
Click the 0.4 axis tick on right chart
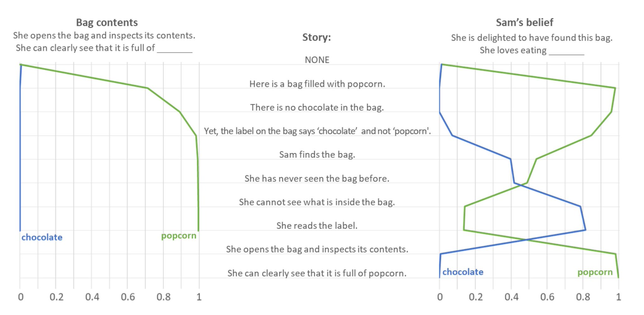[x=511, y=297]
